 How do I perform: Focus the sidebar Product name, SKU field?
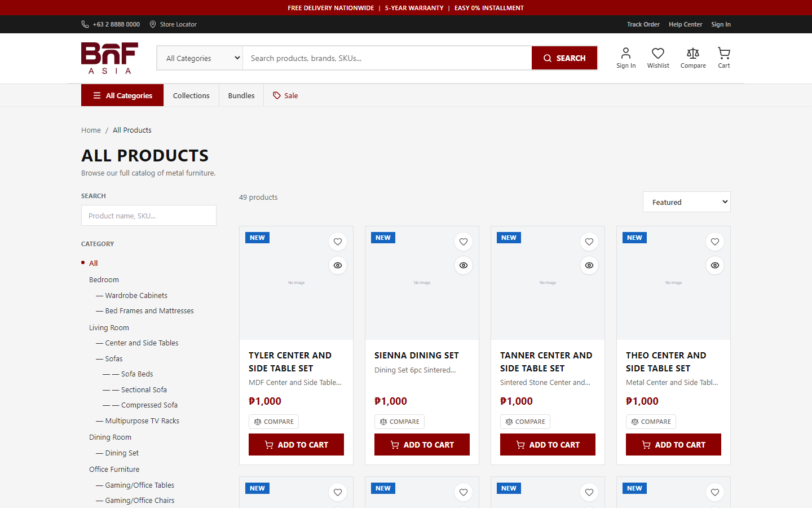(x=149, y=216)
